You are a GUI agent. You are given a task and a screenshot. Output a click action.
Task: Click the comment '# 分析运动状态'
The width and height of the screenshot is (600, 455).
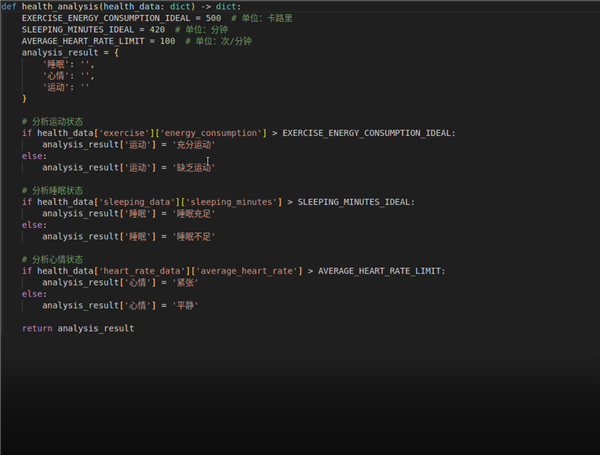coord(52,121)
